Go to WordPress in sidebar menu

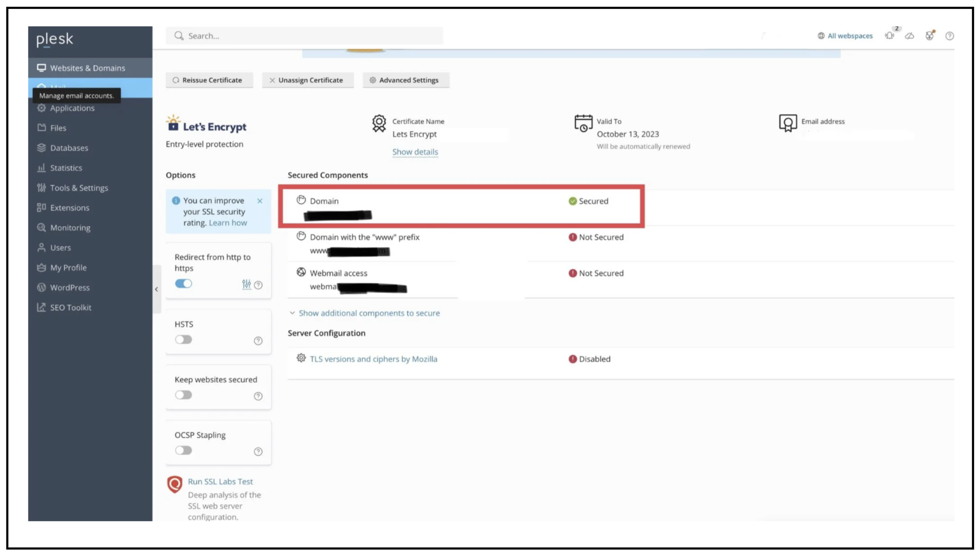(x=70, y=288)
